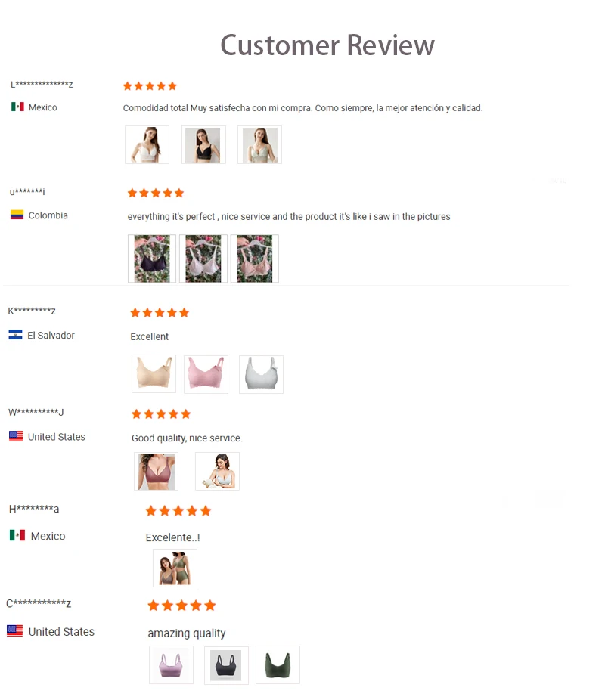Image resolution: width=605 pixels, height=700 pixels.
Task: Click the Mexico flag beside H***a reviewer
Action: 17,534
